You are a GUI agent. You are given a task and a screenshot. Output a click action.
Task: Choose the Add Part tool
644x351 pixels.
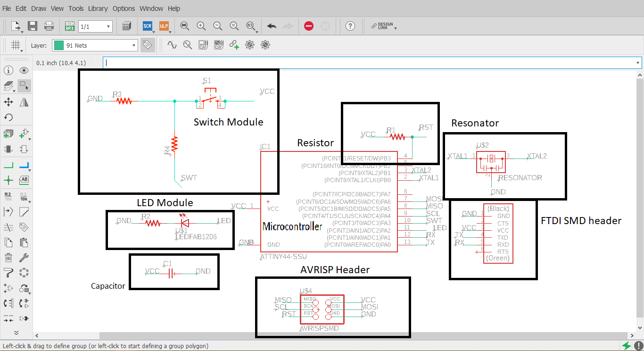coord(8,134)
